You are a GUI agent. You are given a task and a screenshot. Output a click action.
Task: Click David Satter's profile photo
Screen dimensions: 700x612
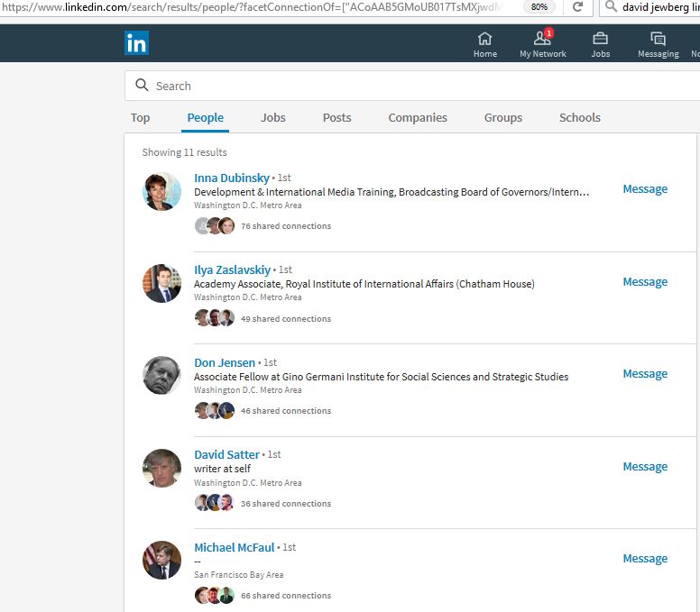(161, 468)
